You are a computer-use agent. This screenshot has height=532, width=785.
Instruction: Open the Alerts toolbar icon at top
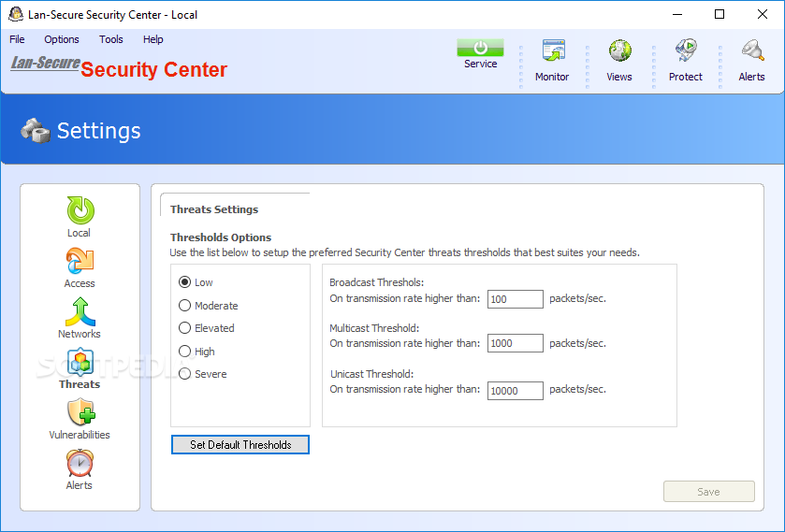coord(752,50)
